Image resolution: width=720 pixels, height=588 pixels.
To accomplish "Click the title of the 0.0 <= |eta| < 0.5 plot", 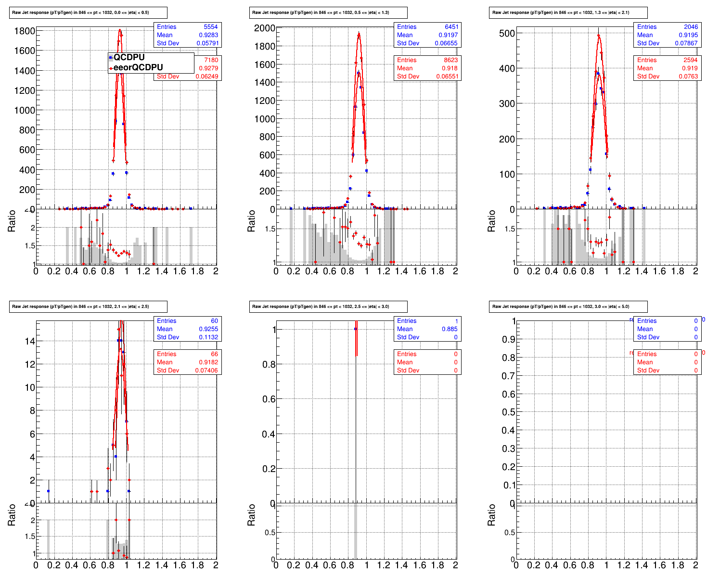I will click(88, 13).
